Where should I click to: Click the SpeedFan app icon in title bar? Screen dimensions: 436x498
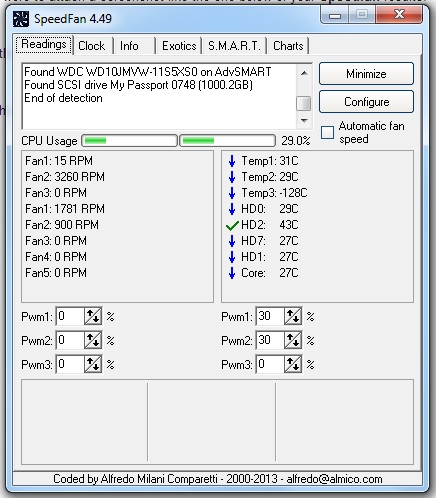click(x=20, y=19)
